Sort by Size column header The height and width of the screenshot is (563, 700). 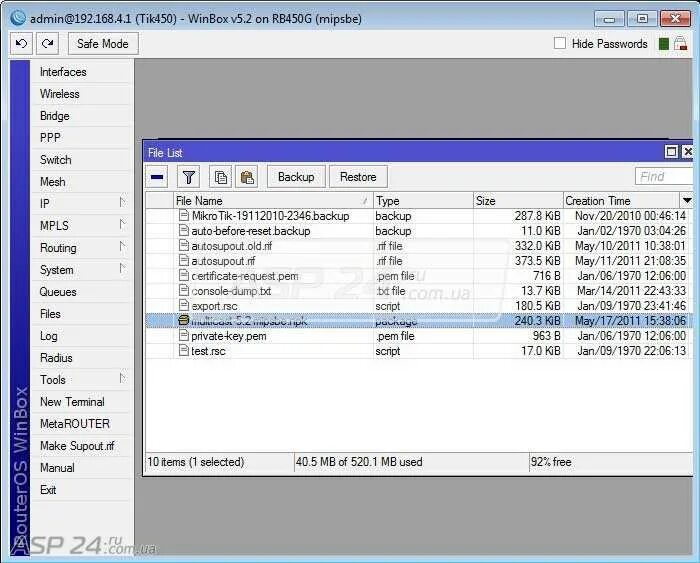[518, 200]
